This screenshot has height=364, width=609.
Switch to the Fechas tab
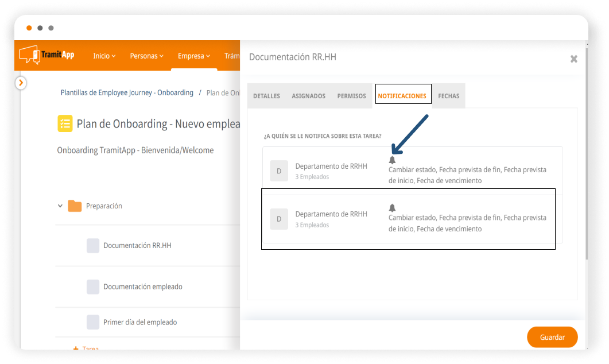448,96
